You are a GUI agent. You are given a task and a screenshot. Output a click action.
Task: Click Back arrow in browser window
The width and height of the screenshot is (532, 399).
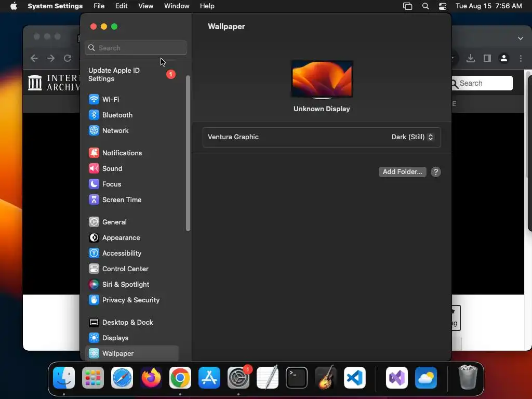tap(34, 58)
